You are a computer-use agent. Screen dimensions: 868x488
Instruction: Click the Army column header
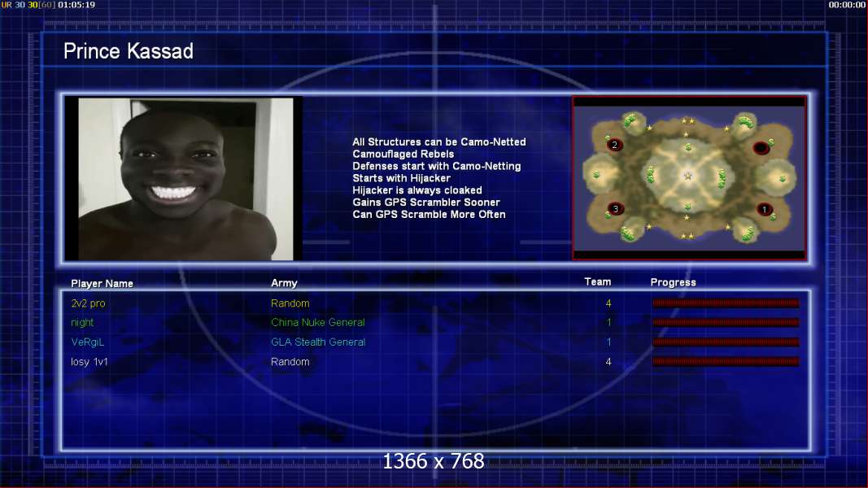coord(284,283)
